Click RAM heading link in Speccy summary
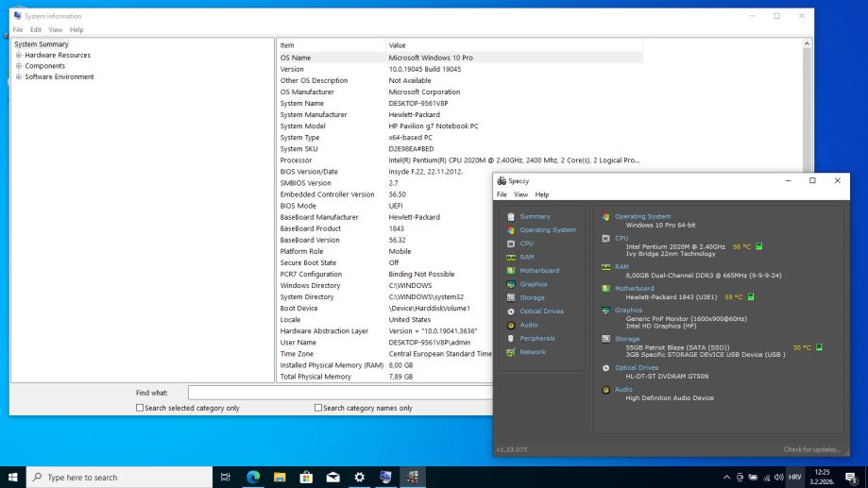Image resolution: width=868 pixels, height=488 pixels. click(621, 267)
